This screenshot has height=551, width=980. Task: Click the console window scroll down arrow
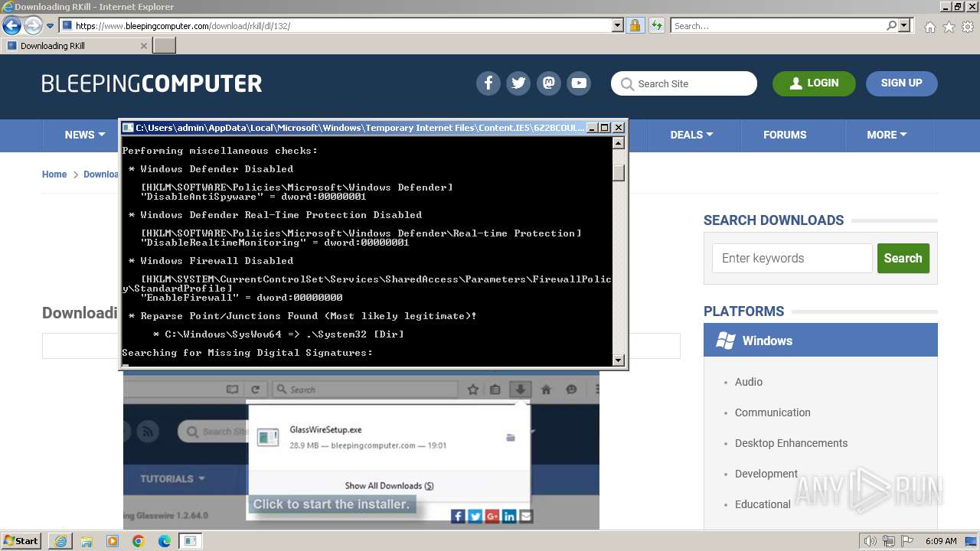click(x=619, y=360)
